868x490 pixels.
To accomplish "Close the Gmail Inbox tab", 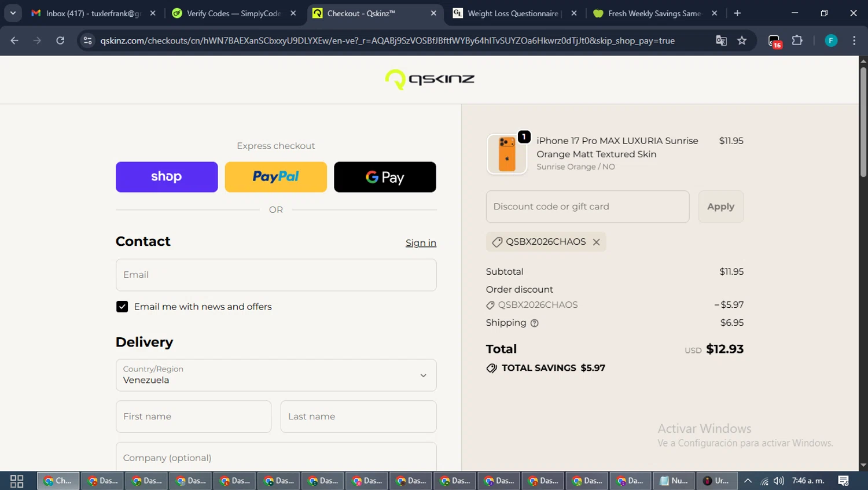I will click(153, 13).
